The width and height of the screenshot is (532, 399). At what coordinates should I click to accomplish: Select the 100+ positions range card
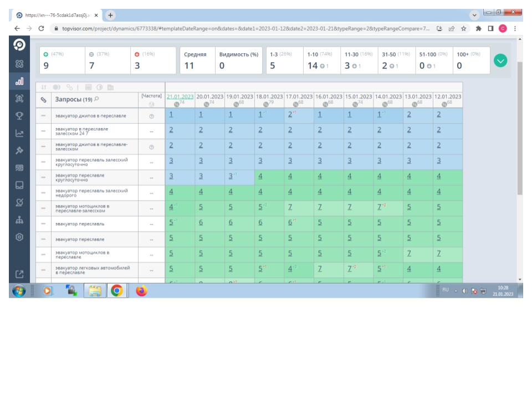click(x=472, y=60)
